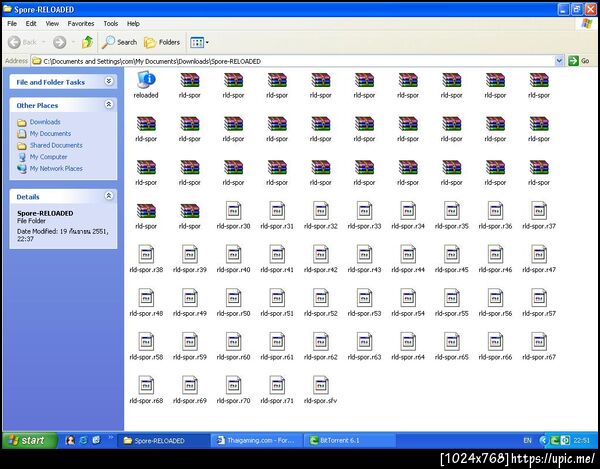600x469 pixels.
Task: Open the Search pane
Action: click(x=119, y=42)
